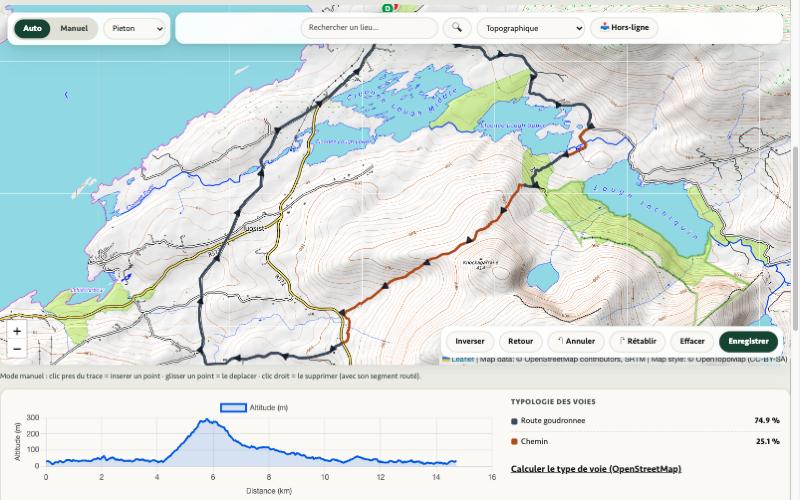This screenshot has width=800, height=500.
Task: Select the 25.1 % value
Action: [768, 441]
